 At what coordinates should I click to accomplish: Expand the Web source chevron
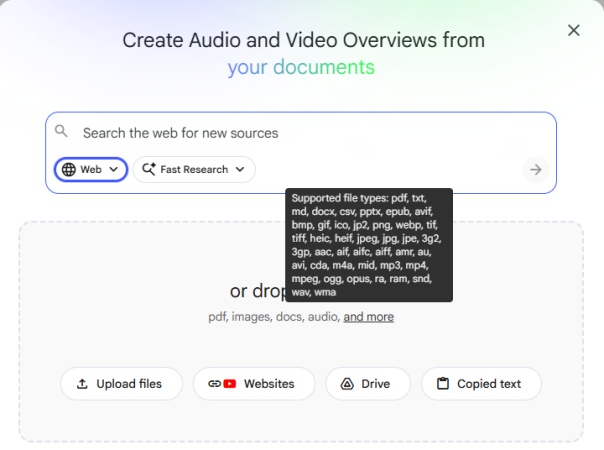(113, 170)
